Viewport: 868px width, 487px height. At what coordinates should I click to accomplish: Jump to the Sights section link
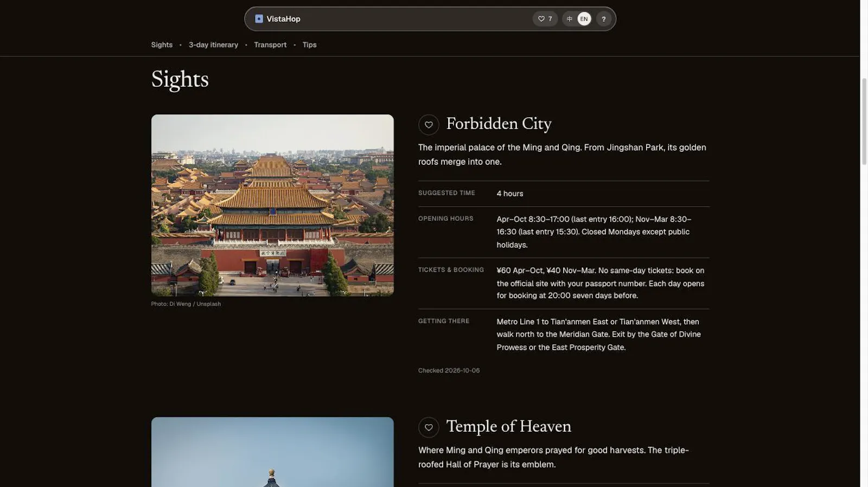click(162, 45)
